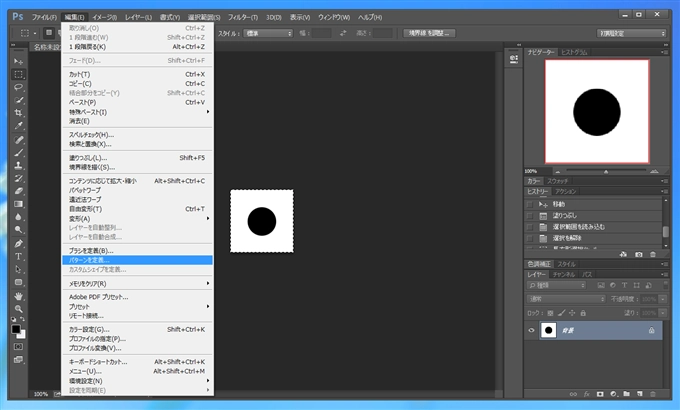Click navigator zoom slider handle
Viewport: 680px width, 410px height.
pos(606,171)
